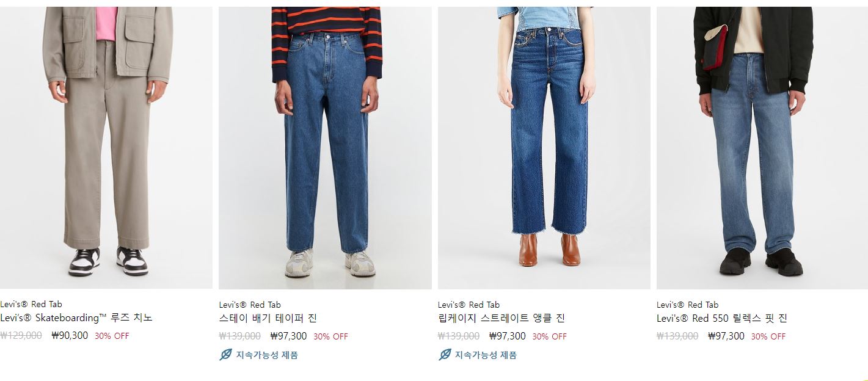Viewport: 868px width, 381px height.
Task: Click the 스테이 배기 테이퍼 진 product title
Action: (268, 318)
